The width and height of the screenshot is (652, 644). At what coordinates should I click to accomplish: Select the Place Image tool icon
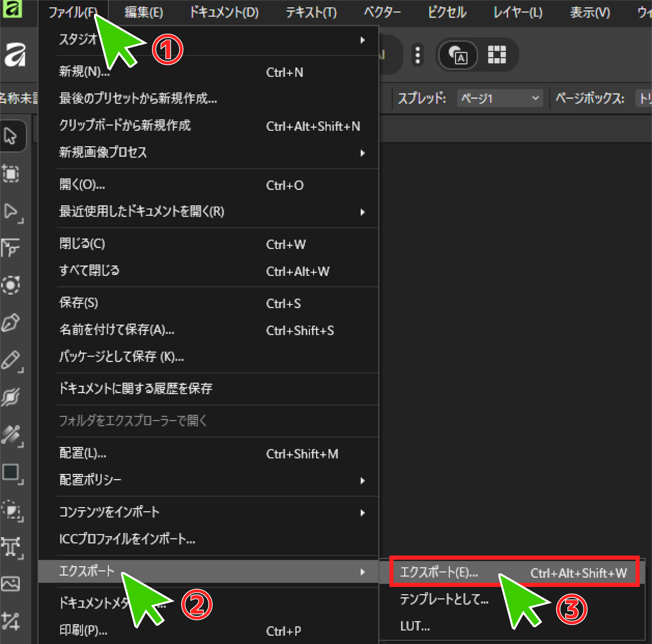(x=11, y=584)
